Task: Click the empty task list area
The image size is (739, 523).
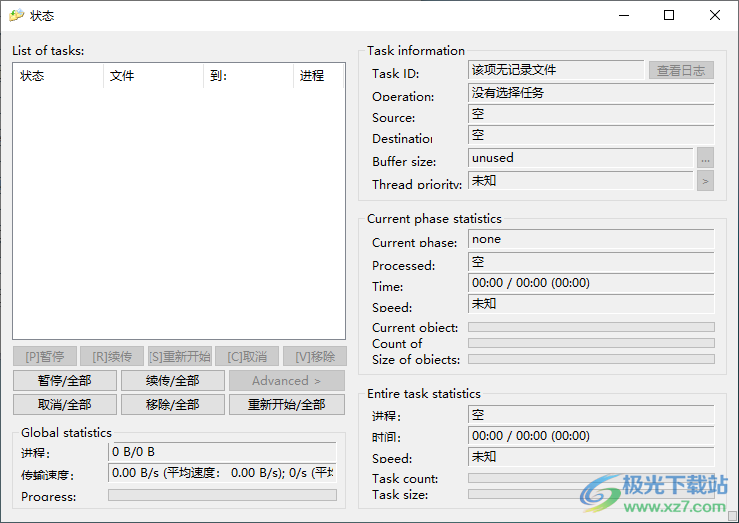Action: [179, 212]
